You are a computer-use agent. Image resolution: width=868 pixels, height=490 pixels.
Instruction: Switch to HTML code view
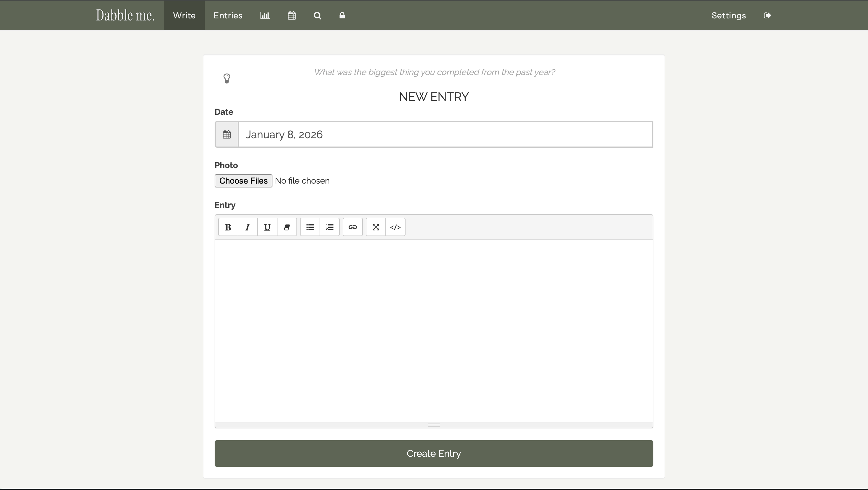(x=395, y=227)
